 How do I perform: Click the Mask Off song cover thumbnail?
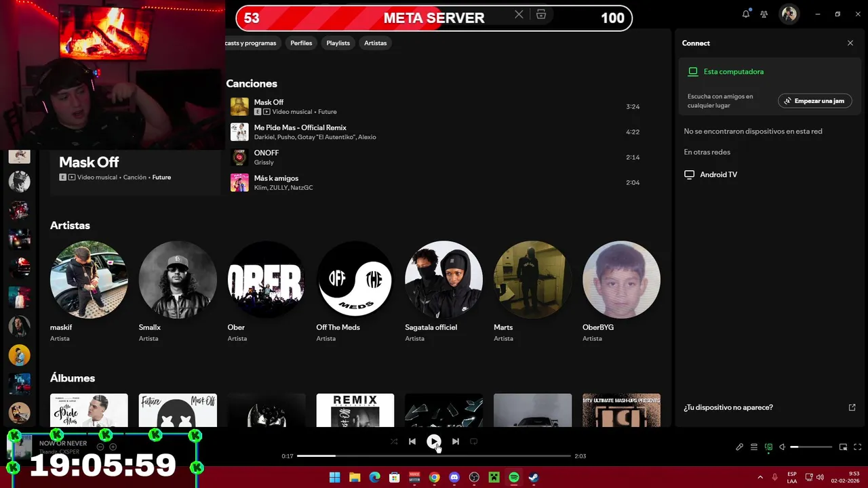point(239,106)
